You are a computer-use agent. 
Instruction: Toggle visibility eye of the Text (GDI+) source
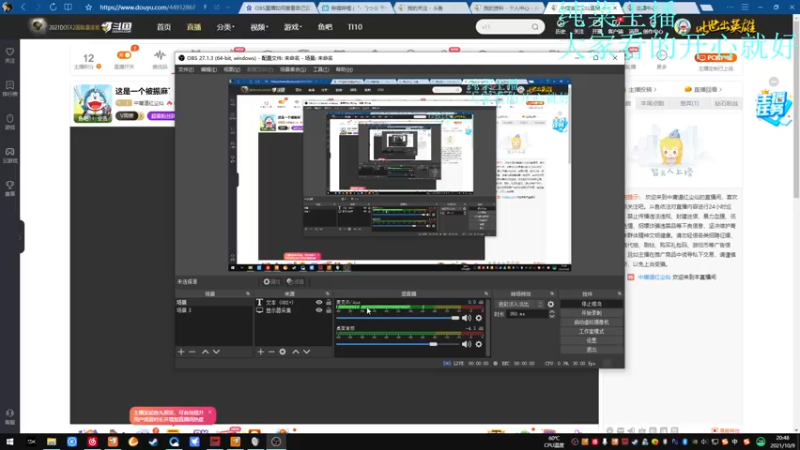[319, 303]
